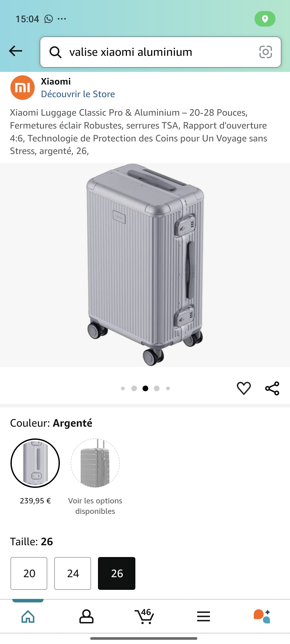Open the green location indicator in the status bar
The image size is (290, 644).
pyautogui.click(x=265, y=19)
